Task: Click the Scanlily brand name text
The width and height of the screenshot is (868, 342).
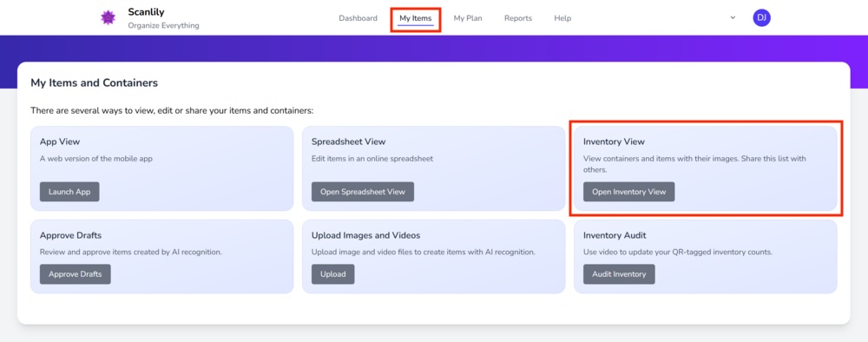Action: (x=146, y=11)
